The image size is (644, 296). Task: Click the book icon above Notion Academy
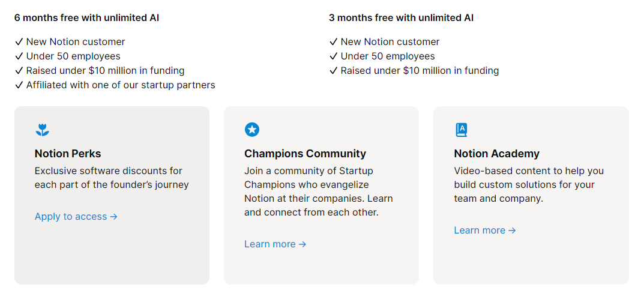[x=461, y=130]
